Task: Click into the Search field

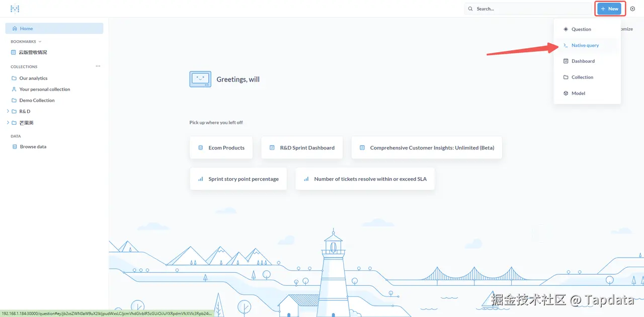Action: 528,9
